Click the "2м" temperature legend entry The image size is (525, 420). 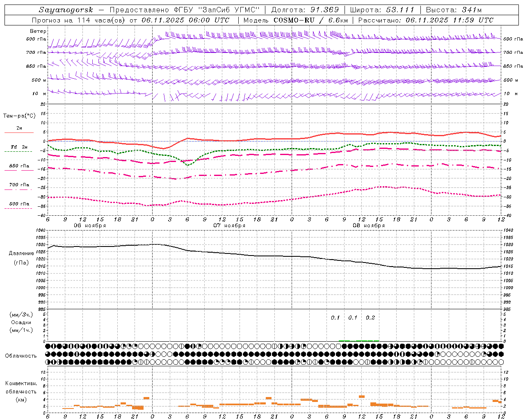[x=19, y=128]
